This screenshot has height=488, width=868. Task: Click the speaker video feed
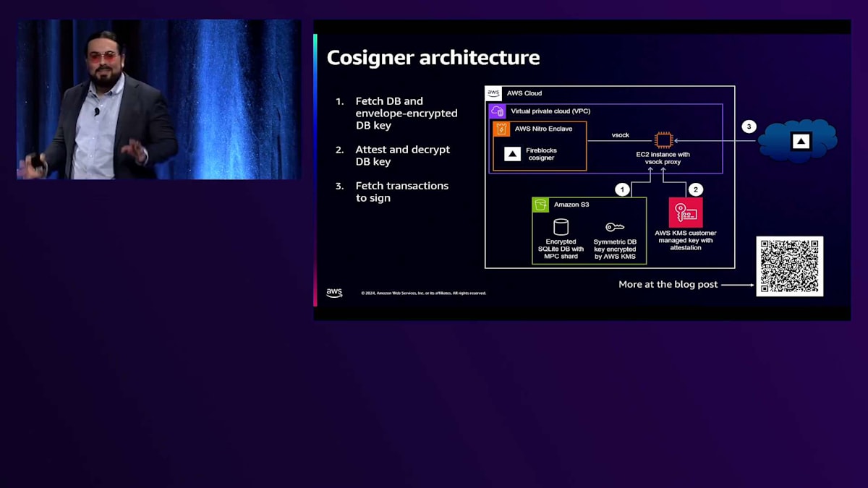pyautogui.click(x=159, y=100)
